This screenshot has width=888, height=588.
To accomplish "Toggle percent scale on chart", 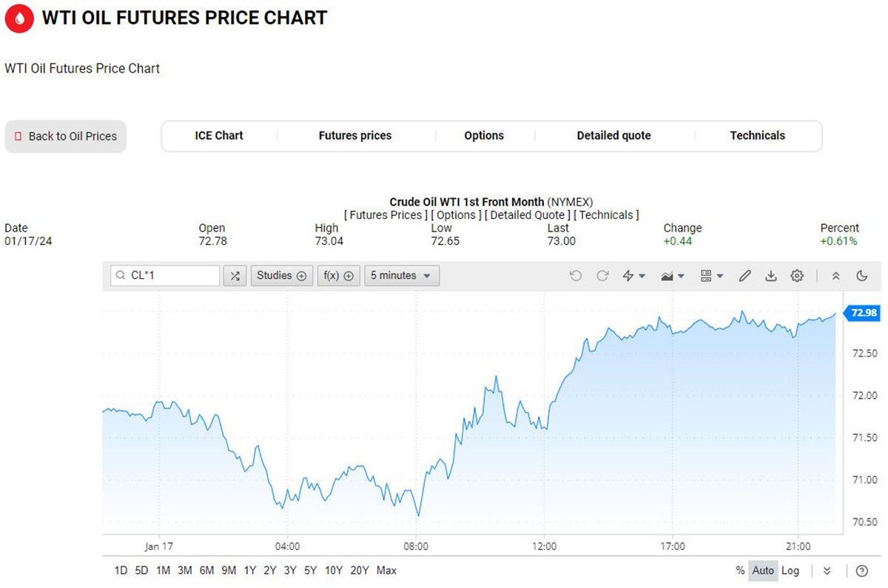I will (740, 570).
